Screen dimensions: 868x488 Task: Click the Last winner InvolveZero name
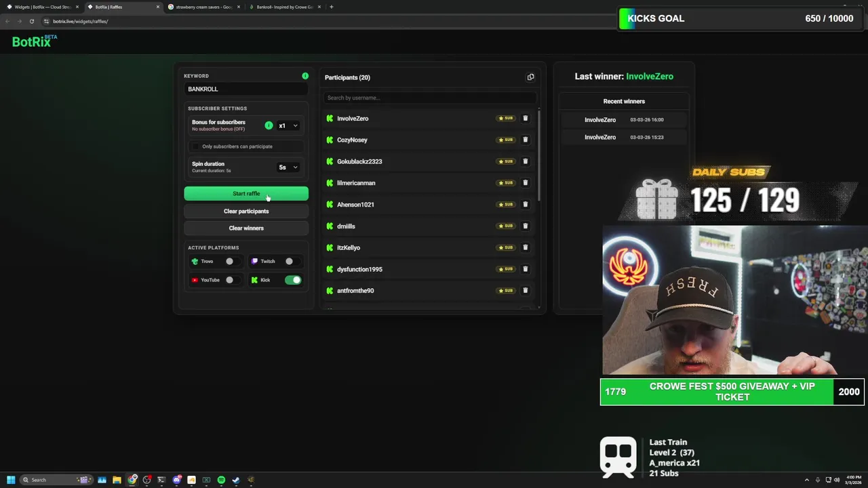(x=650, y=77)
